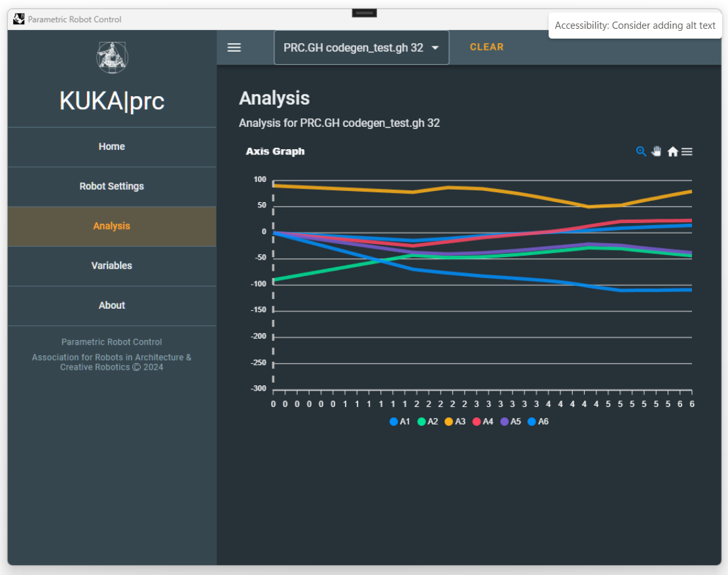Open Robot Settings page
Screen dimensions: 728x575
tap(112, 186)
